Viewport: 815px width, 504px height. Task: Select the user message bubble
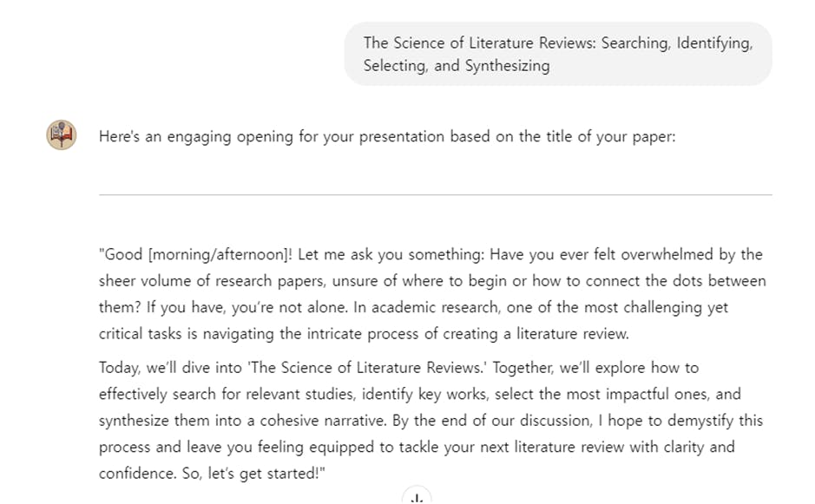(557, 54)
